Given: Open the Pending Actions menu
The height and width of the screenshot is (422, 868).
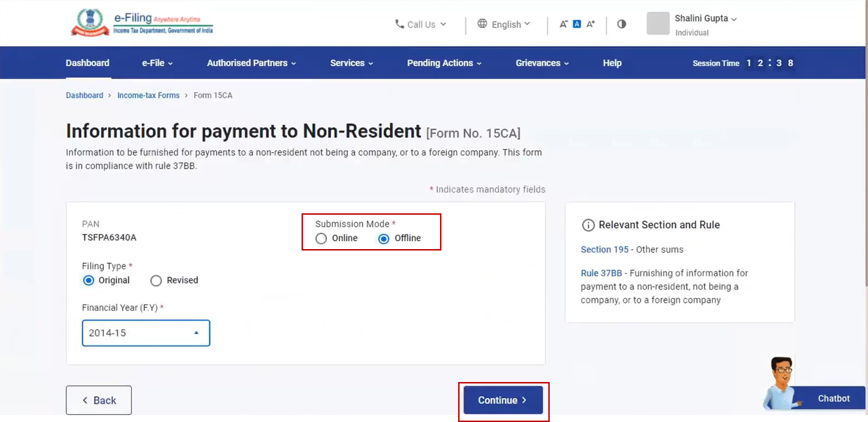Looking at the screenshot, I should pos(444,63).
